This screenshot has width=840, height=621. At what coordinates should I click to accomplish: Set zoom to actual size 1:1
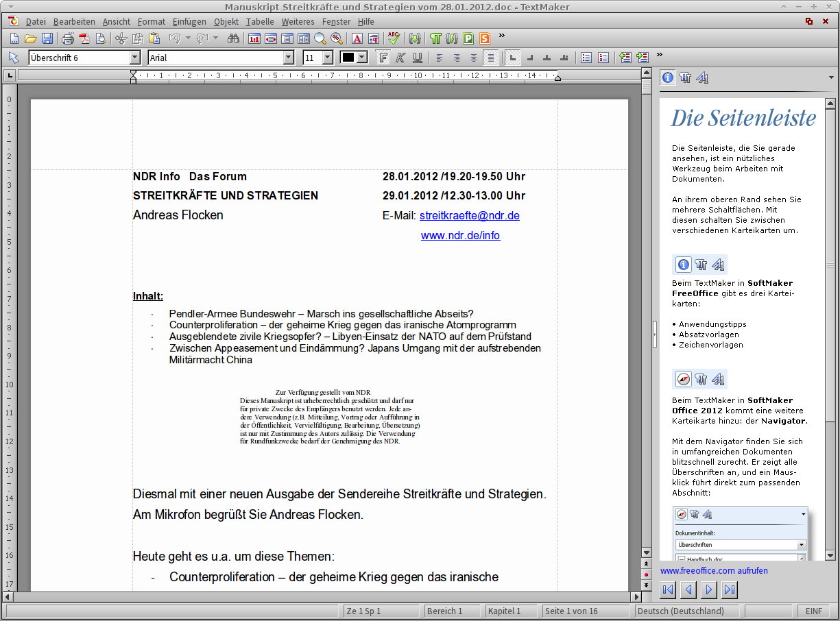click(254, 38)
